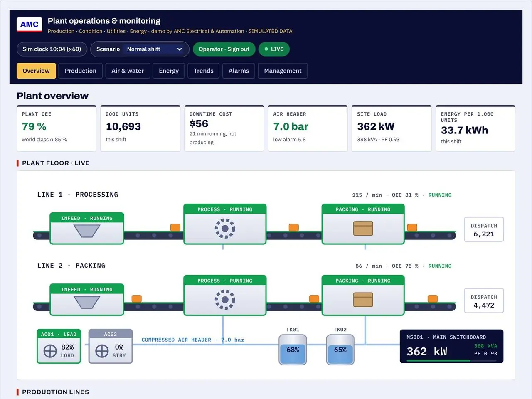Viewport: 532px width, 399px height.
Task: Open the Production tab
Action: pos(81,71)
